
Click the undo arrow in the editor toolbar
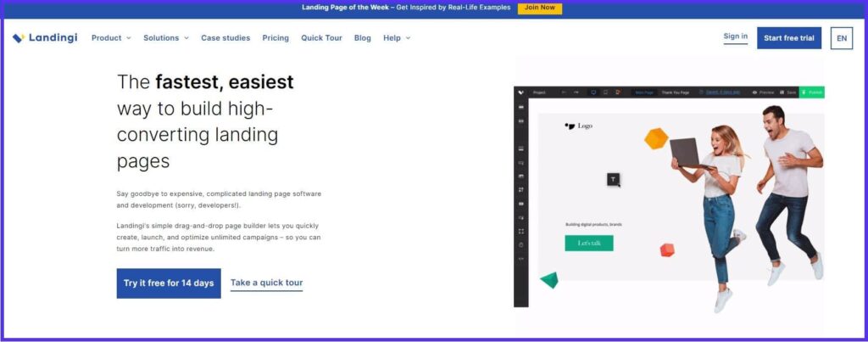(x=563, y=92)
